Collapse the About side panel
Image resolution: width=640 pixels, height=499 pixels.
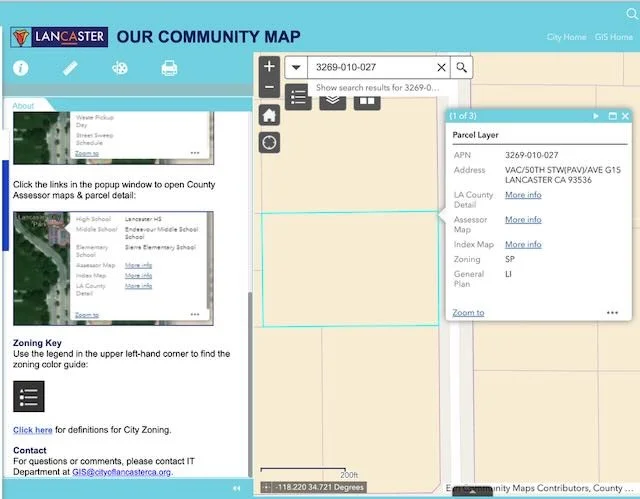point(237,488)
